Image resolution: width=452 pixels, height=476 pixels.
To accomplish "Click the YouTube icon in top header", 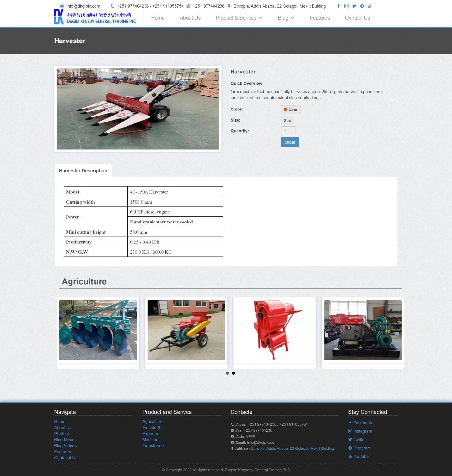I will pyautogui.click(x=370, y=6).
